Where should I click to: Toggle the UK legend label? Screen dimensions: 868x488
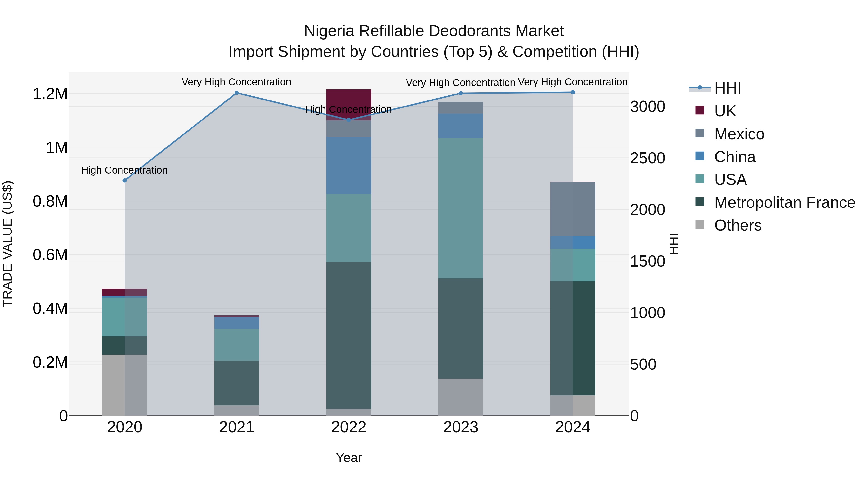pos(725,111)
